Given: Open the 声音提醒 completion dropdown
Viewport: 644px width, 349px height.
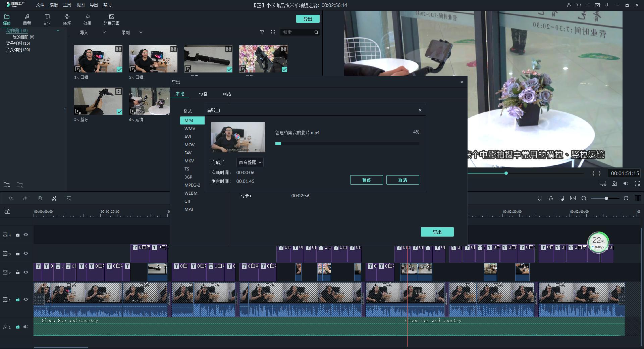Looking at the screenshot, I should (250, 162).
